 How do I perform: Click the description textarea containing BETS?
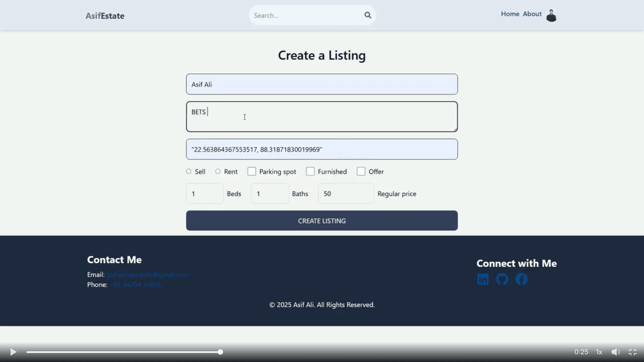(x=322, y=117)
